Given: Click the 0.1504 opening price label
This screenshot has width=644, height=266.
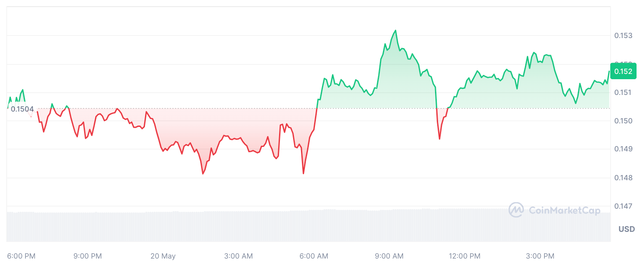Looking at the screenshot, I should pos(22,109).
